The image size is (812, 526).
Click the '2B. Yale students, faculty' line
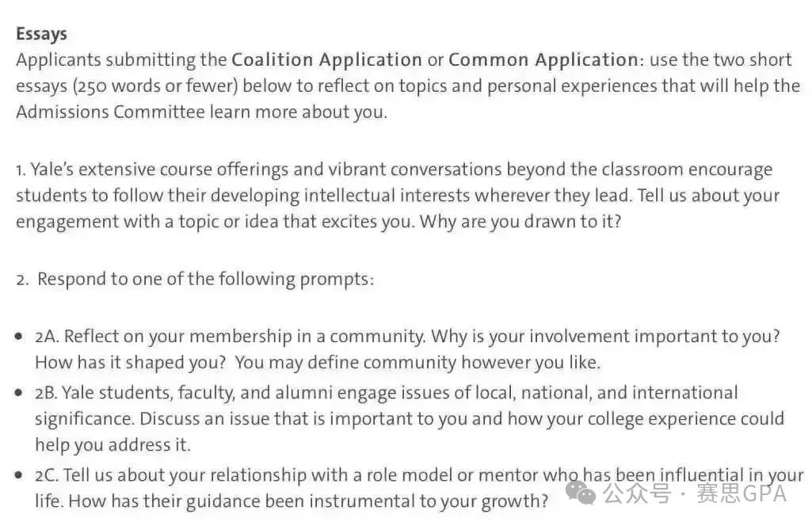pyautogui.click(x=387, y=392)
